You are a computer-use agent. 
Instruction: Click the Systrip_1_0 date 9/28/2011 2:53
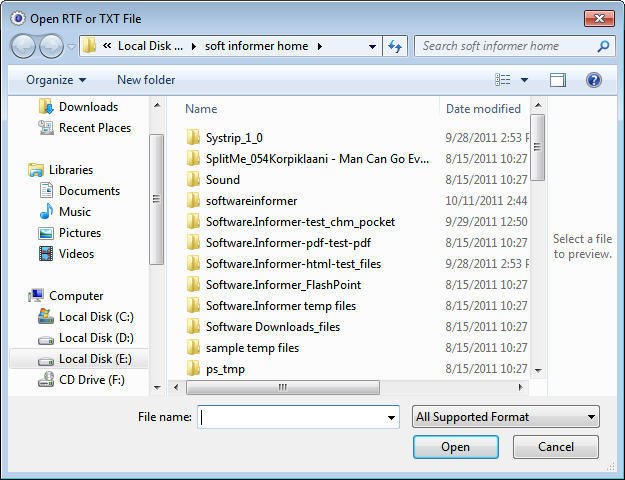[x=487, y=138]
